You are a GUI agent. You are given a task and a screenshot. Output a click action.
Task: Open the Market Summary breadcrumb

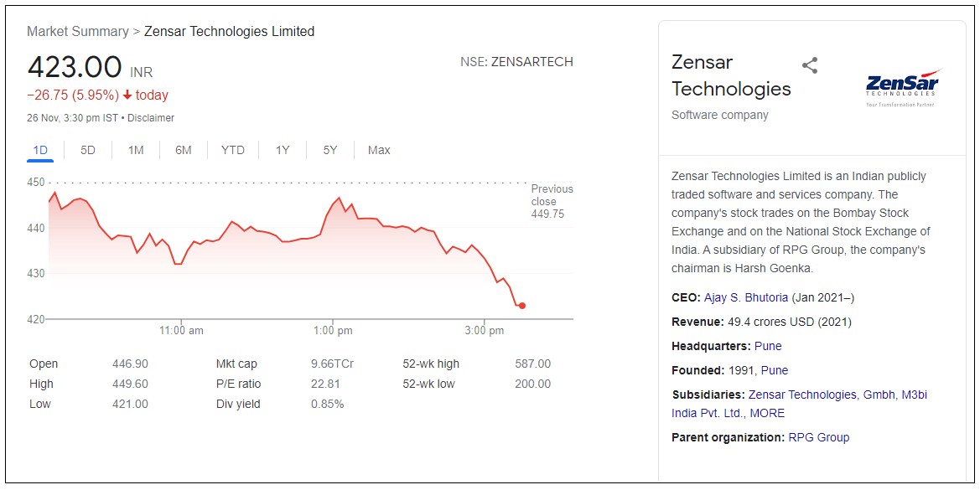tap(77, 32)
